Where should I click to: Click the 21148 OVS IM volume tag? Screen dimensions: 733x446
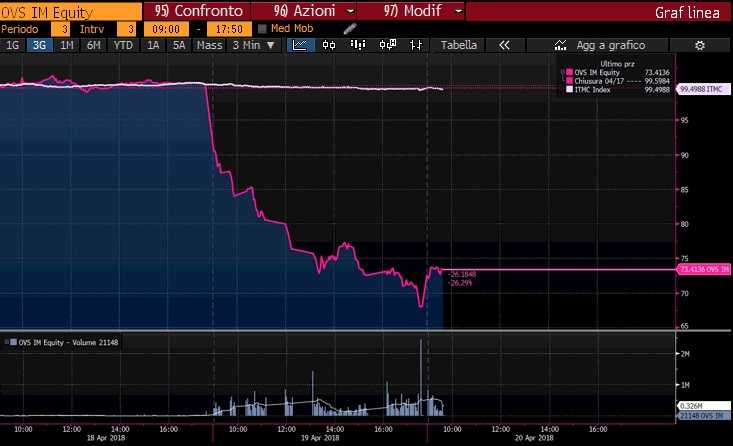point(703,416)
